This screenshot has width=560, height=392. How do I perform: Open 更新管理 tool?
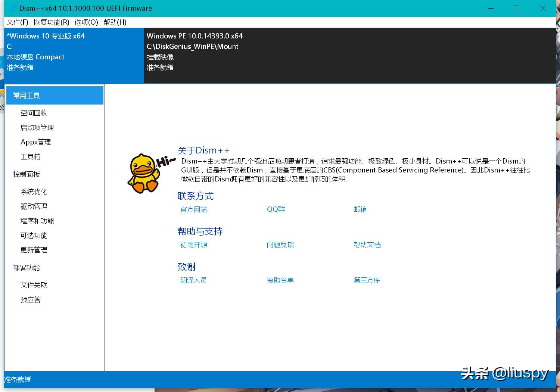click(x=33, y=250)
